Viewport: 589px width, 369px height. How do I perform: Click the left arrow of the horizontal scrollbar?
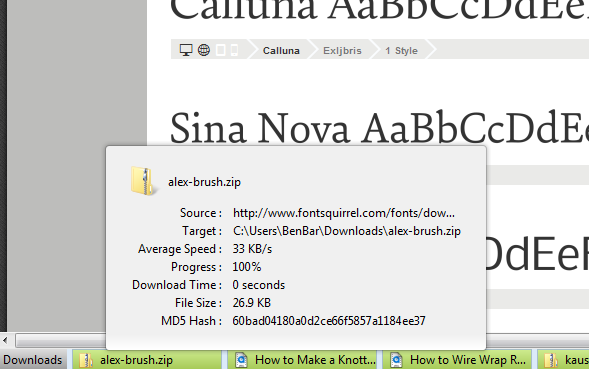(5, 341)
